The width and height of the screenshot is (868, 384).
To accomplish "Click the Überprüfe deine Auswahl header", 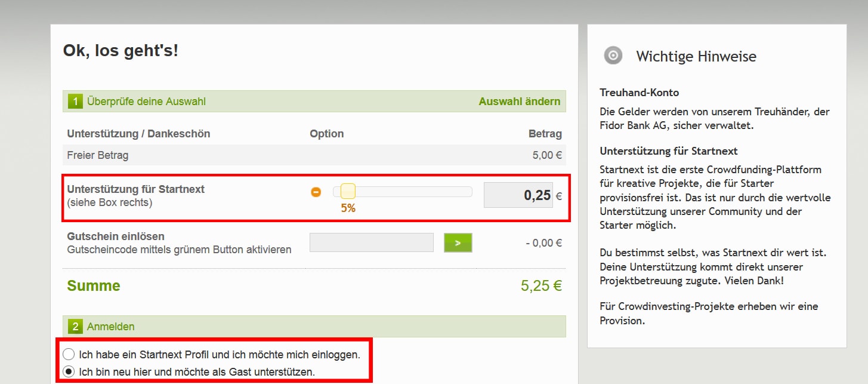I will pos(146,102).
